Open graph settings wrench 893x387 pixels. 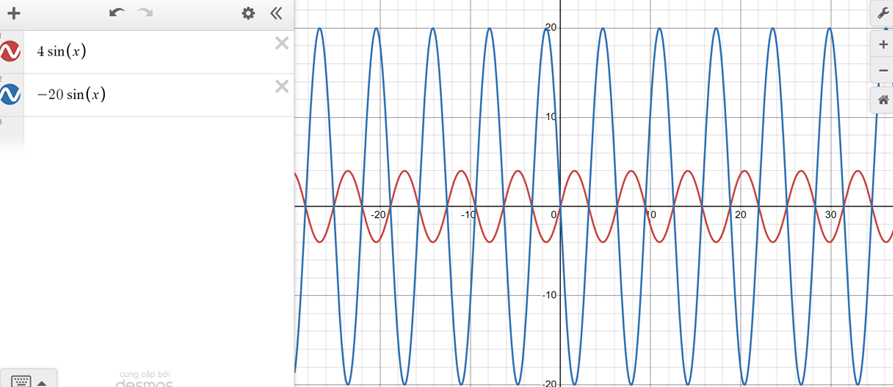[x=883, y=13]
